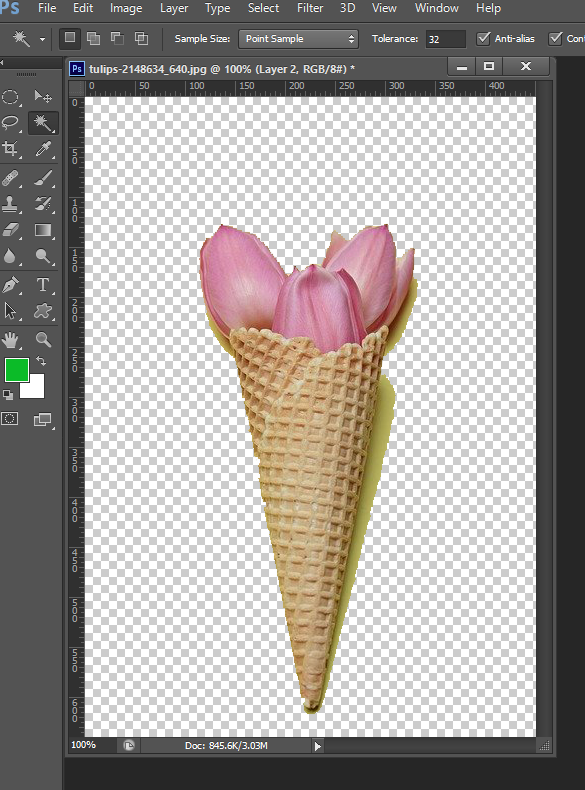Screen dimensions: 585x790
Task: Select the Path Selection tool
Action: [11, 311]
